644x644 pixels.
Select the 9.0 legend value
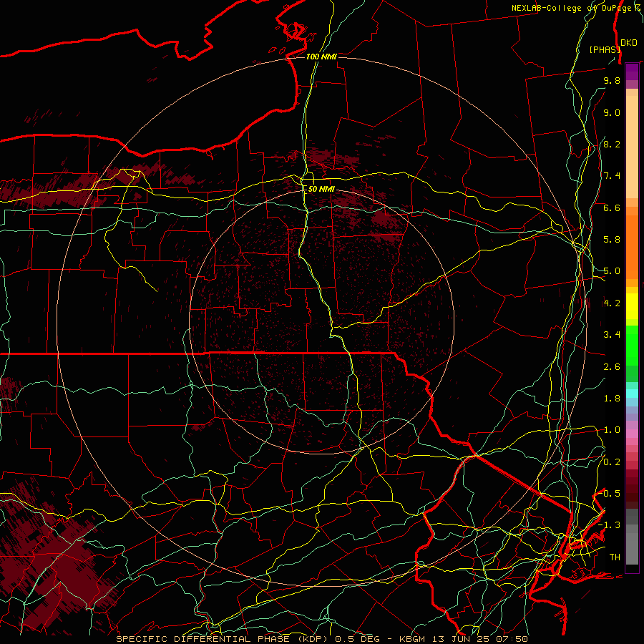pyautogui.click(x=612, y=112)
